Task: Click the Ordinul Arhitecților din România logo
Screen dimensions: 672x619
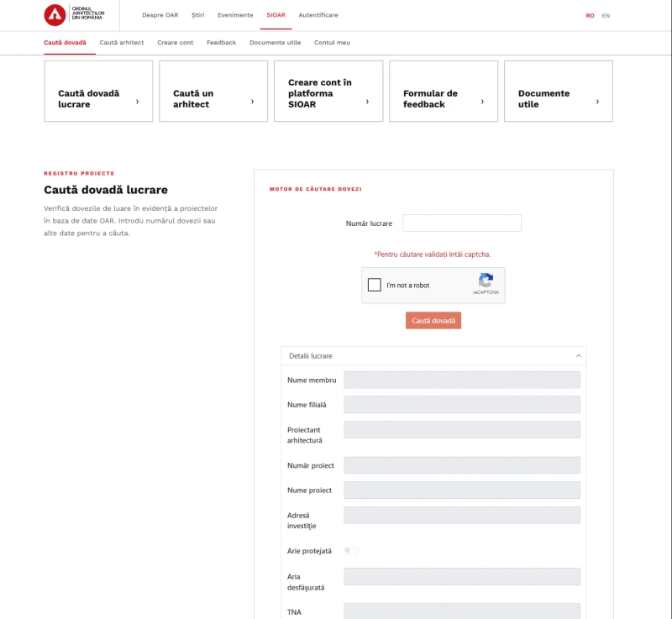Action: click(74, 15)
